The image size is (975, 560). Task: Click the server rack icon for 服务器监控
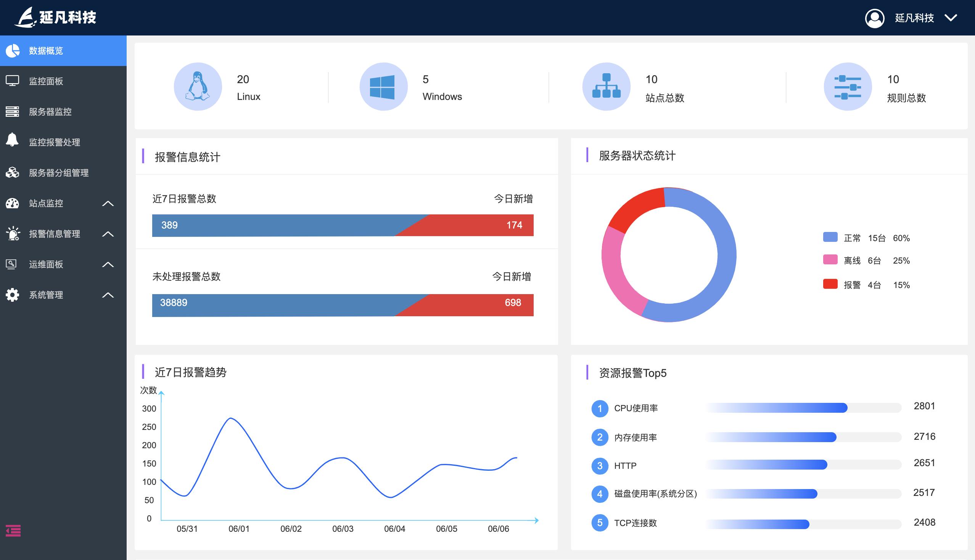pos(12,111)
